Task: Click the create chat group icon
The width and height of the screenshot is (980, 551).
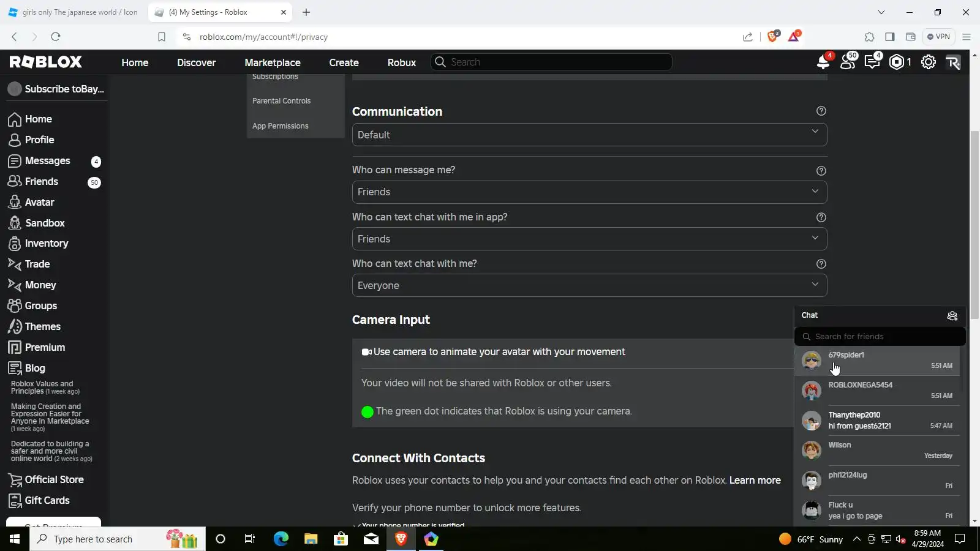Action: 952,316
